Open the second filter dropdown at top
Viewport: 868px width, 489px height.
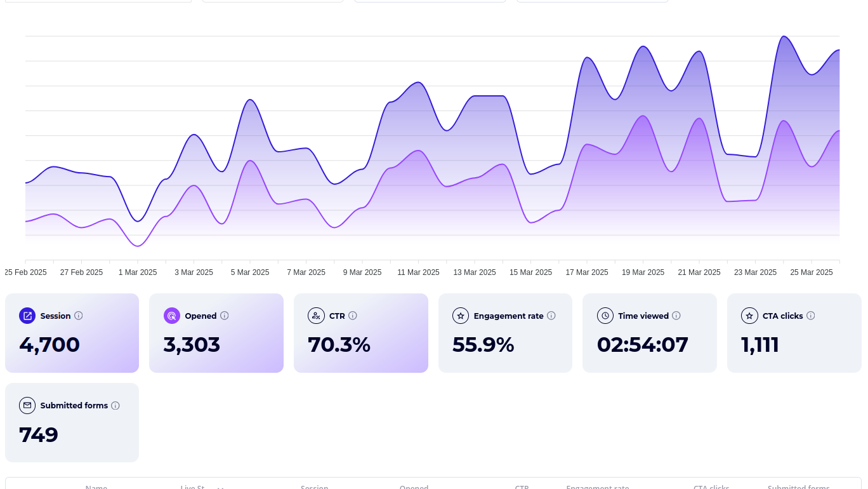click(273, 1)
